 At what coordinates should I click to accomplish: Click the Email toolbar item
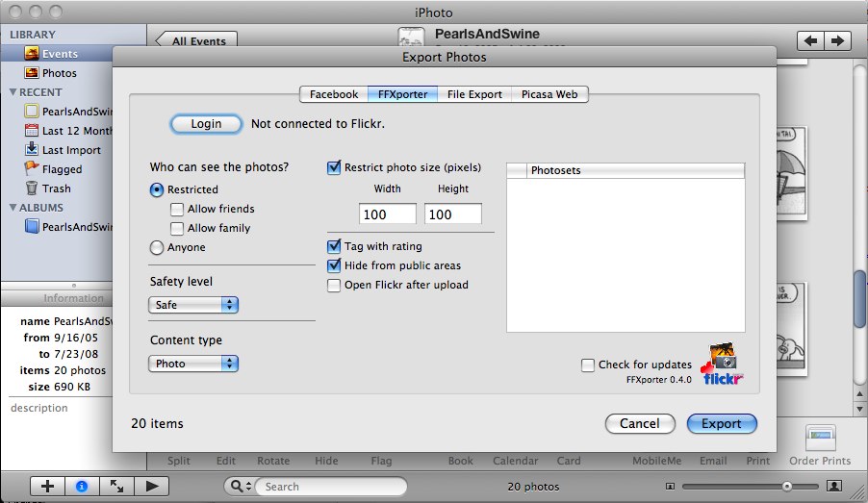(x=713, y=461)
